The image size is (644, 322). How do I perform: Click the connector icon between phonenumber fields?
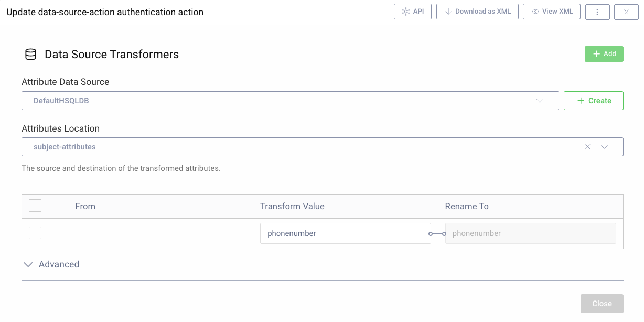(437, 233)
